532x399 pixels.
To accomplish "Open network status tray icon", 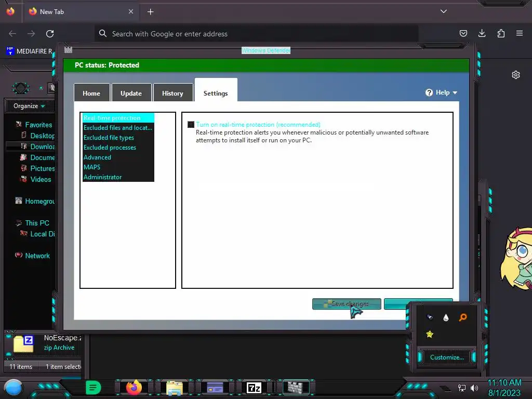I will [462, 388].
